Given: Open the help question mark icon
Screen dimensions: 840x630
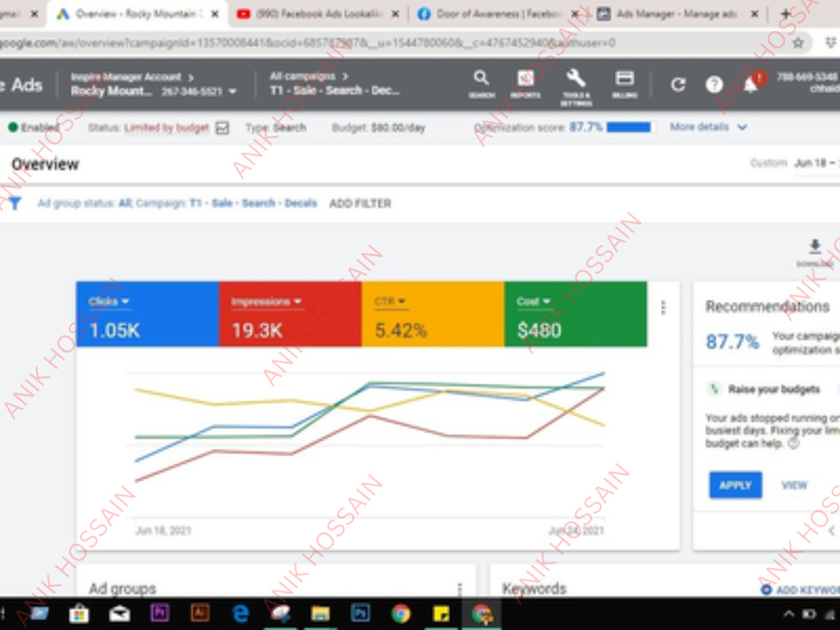Looking at the screenshot, I should click(714, 84).
